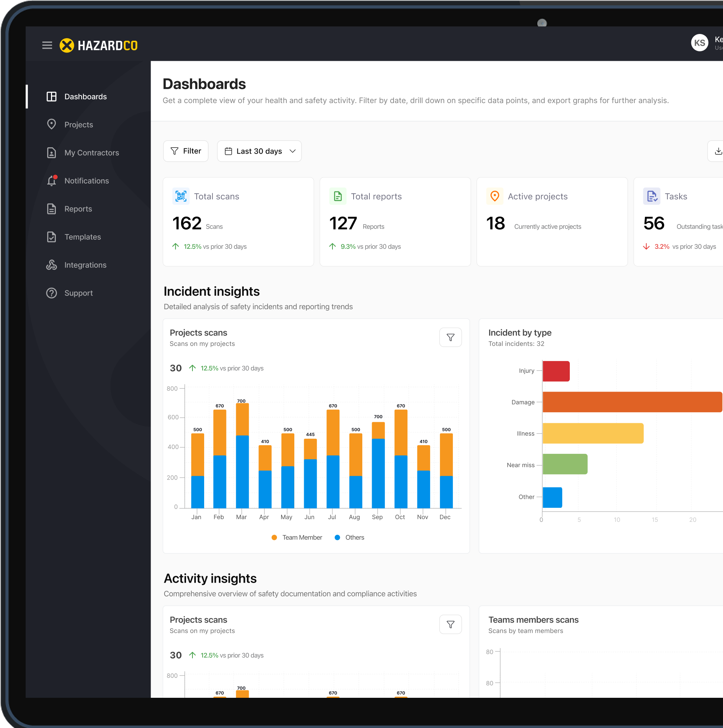Click the Filter button

click(186, 151)
